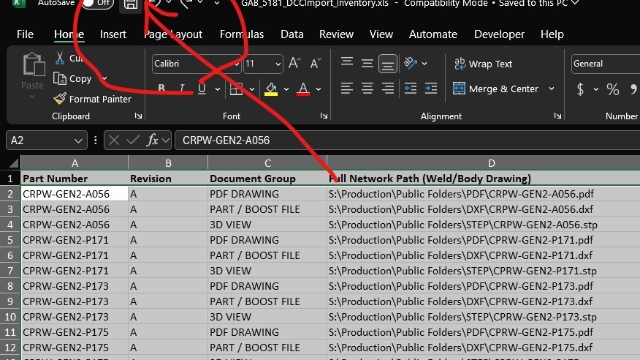640x360 pixels.
Task: Decrease font size with the smaller A icon
Action: (315, 63)
